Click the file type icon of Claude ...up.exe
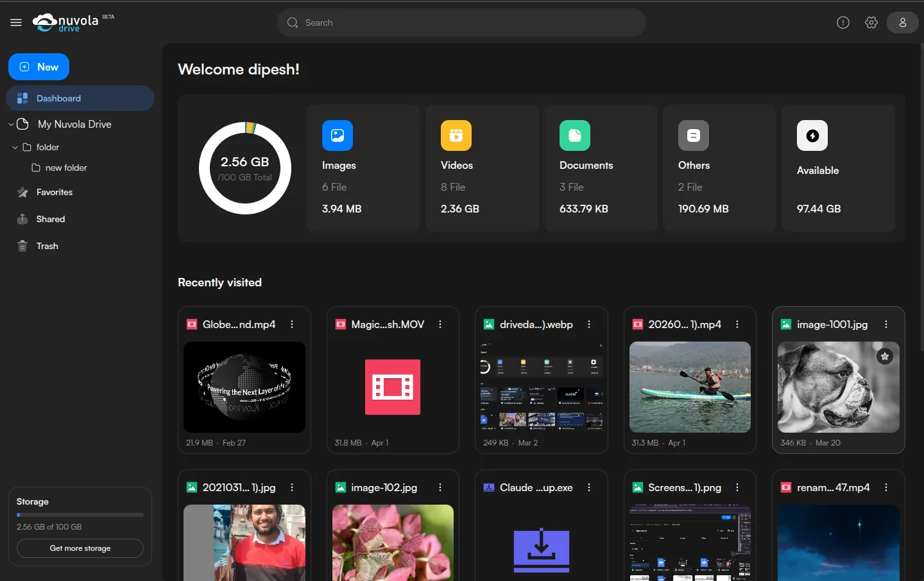The image size is (924, 581). (x=489, y=488)
